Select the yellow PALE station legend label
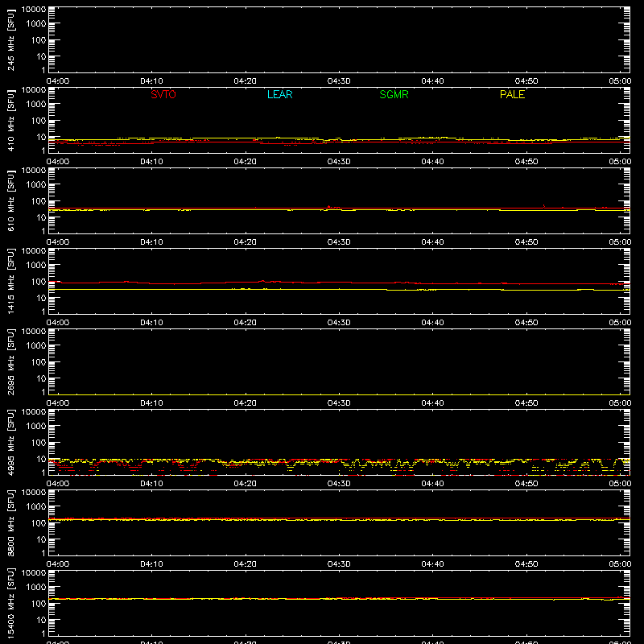Screen dimensions: 644x644 [512, 94]
